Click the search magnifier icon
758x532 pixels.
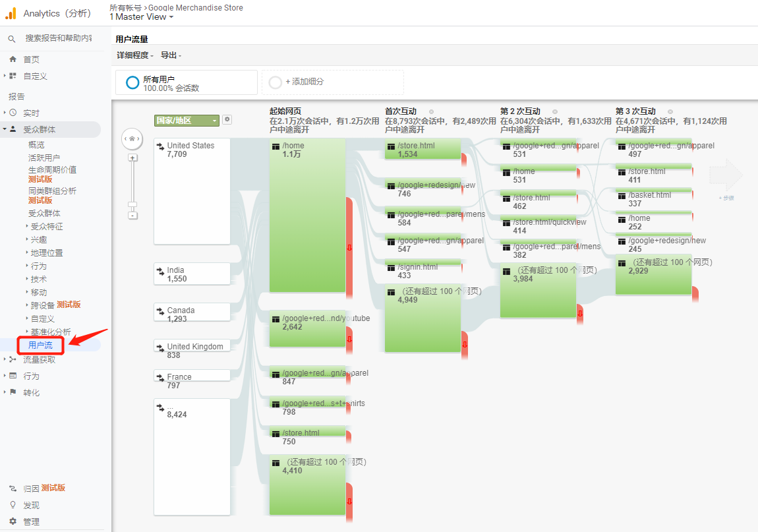coord(12,39)
